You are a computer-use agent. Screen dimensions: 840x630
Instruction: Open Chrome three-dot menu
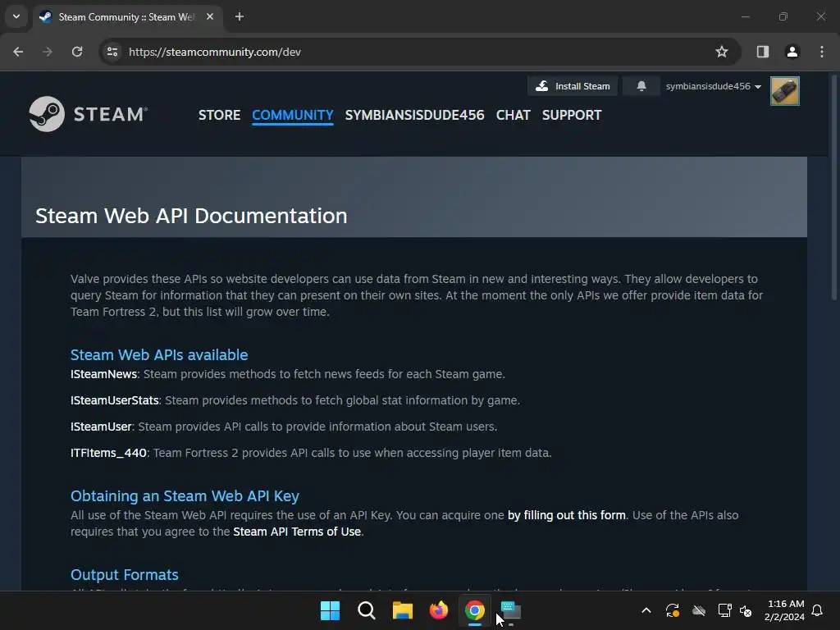tap(822, 52)
